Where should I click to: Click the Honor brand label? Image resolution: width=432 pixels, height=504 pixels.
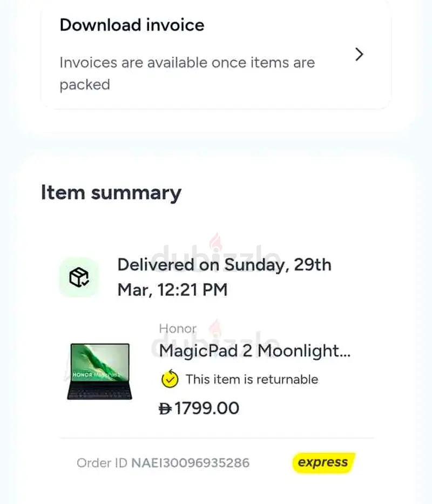pos(178,328)
